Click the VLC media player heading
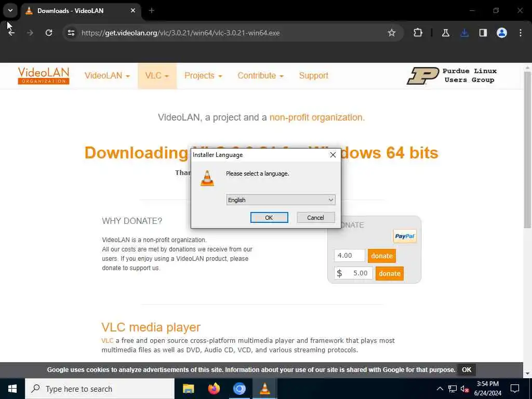The height and width of the screenshot is (399, 532). point(151,327)
